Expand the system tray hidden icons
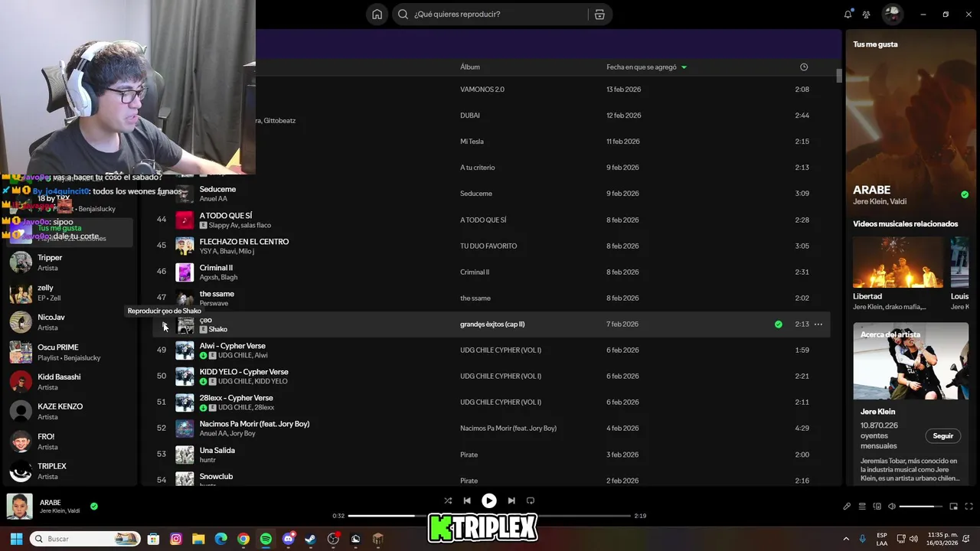 pyautogui.click(x=846, y=539)
